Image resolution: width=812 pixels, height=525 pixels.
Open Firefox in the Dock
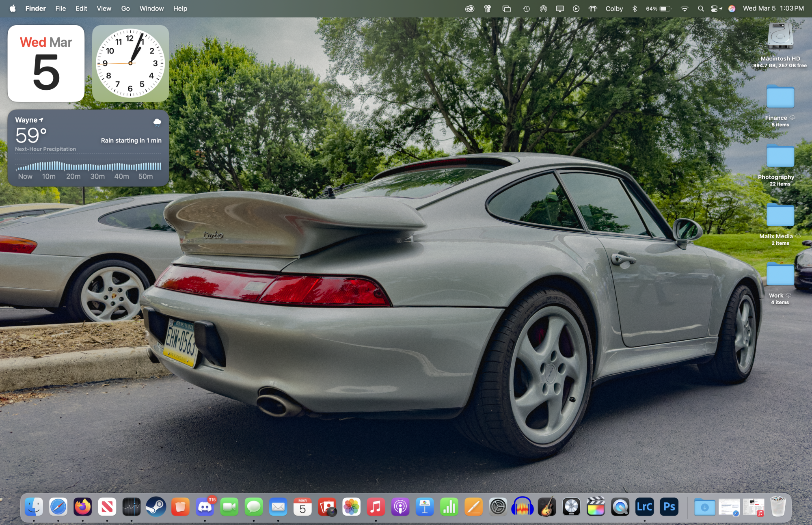pyautogui.click(x=83, y=507)
